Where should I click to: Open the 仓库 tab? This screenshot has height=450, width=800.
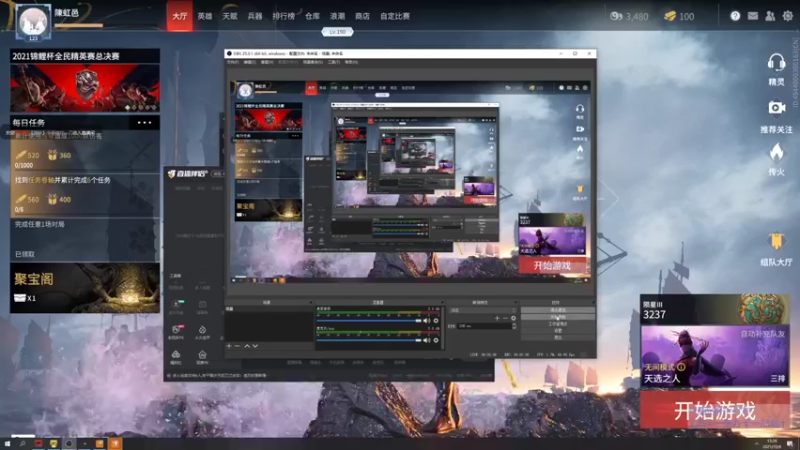tap(312, 16)
